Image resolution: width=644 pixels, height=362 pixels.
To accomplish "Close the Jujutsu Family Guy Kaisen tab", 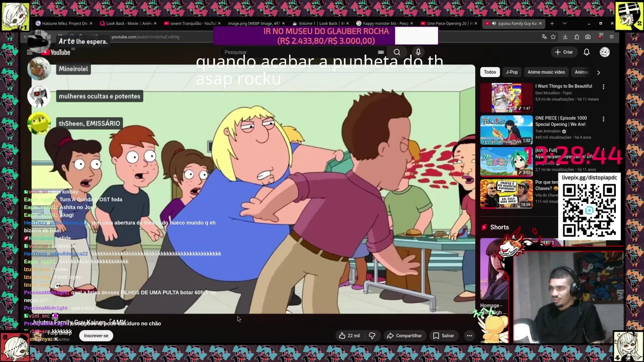I will coord(540,24).
